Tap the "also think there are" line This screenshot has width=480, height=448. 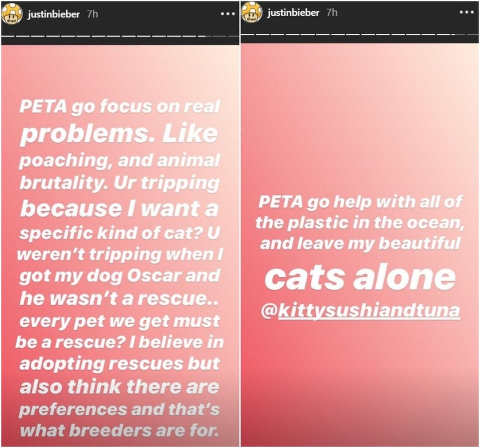coord(119,387)
